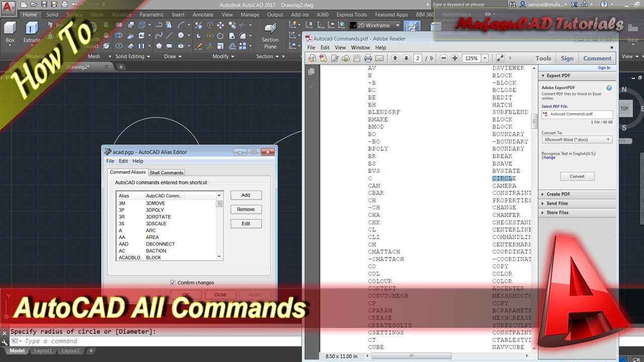644x362 pixels.
Task: Click the Autocad Commands.pdf selected file field
Action: coord(577,114)
